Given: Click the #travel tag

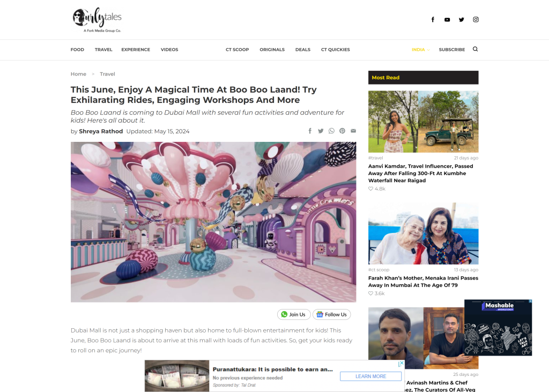Looking at the screenshot, I should tap(376, 158).
